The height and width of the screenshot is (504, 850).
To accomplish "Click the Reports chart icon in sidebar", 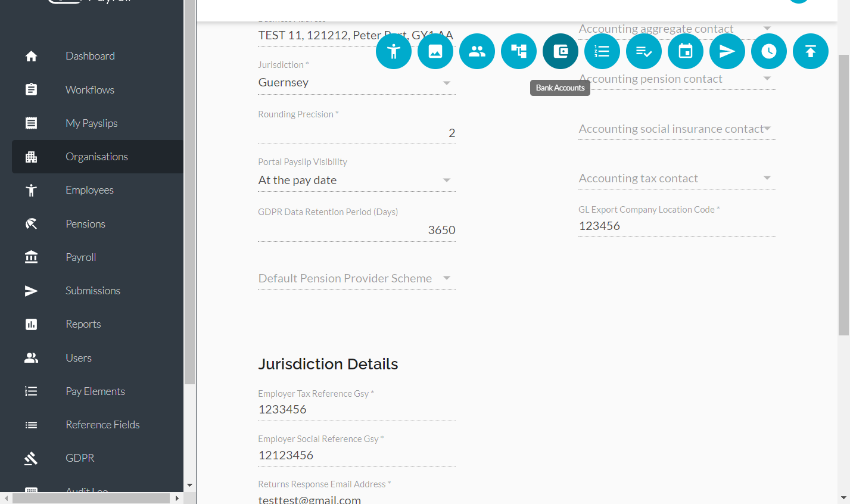I will pos(32,324).
